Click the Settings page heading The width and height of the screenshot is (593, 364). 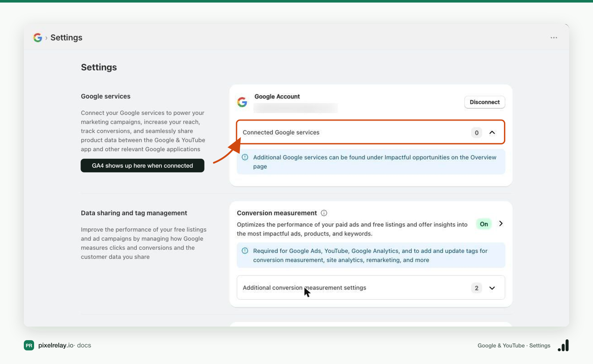coord(99,67)
